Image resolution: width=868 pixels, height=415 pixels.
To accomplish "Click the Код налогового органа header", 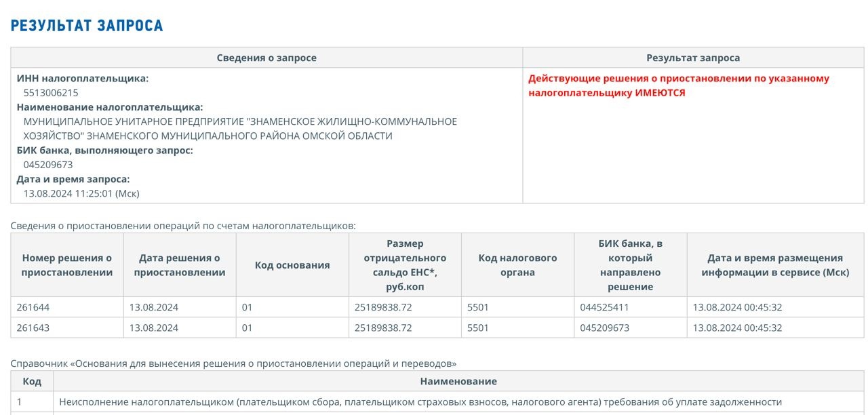I will pyautogui.click(x=517, y=265).
